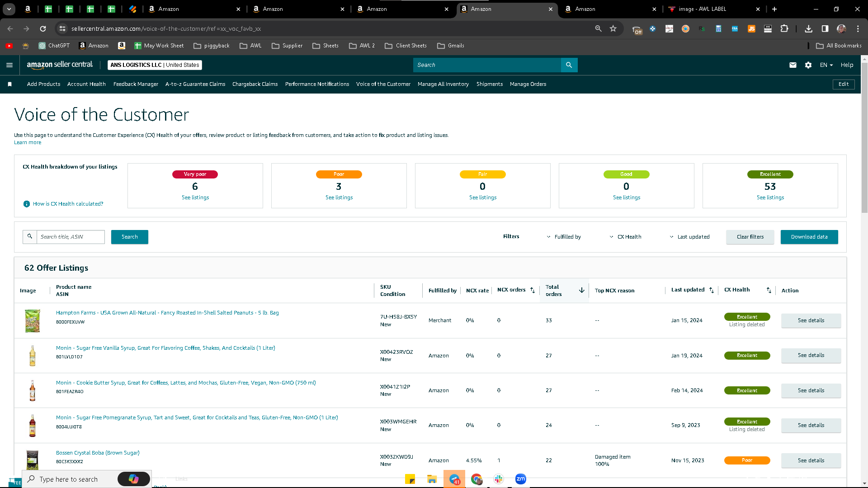Viewport: 868px width, 488px height.
Task: Sort by Total orders down arrow
Action: 582,290
